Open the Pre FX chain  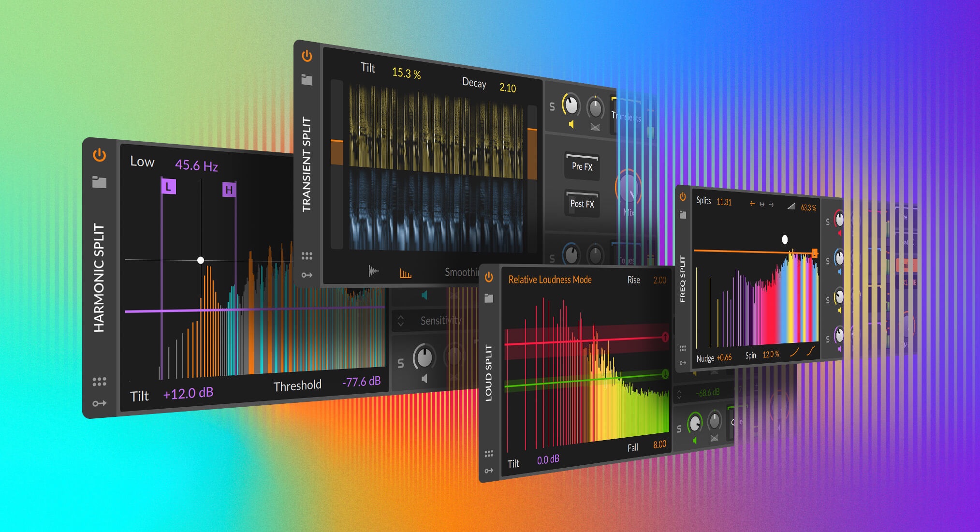tap(582, 167)
